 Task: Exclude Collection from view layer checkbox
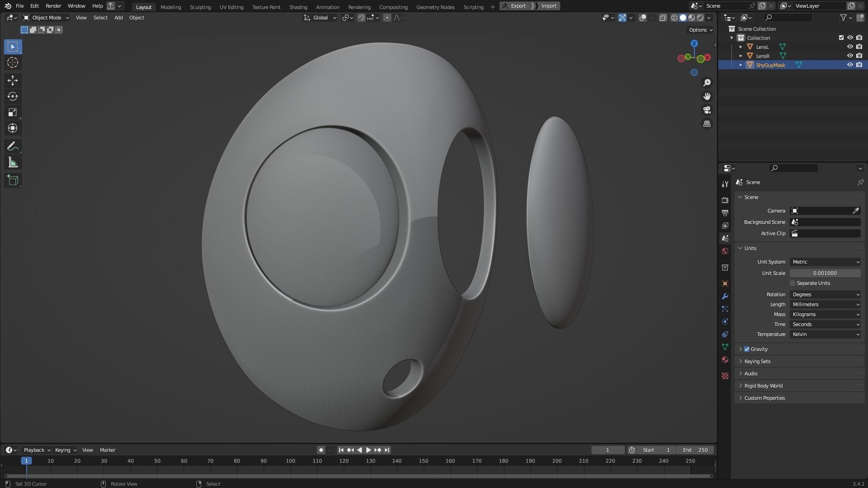click(841, 38)
